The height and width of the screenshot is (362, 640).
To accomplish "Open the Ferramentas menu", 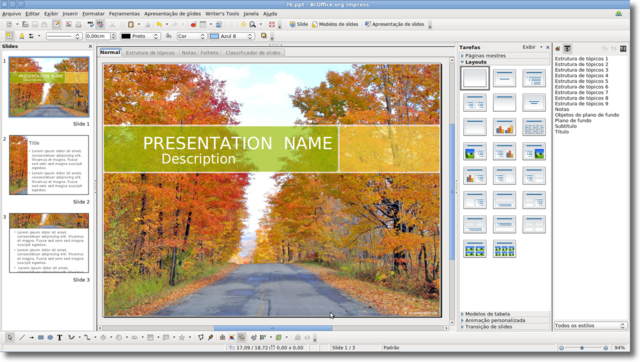I will pos(124,13).
